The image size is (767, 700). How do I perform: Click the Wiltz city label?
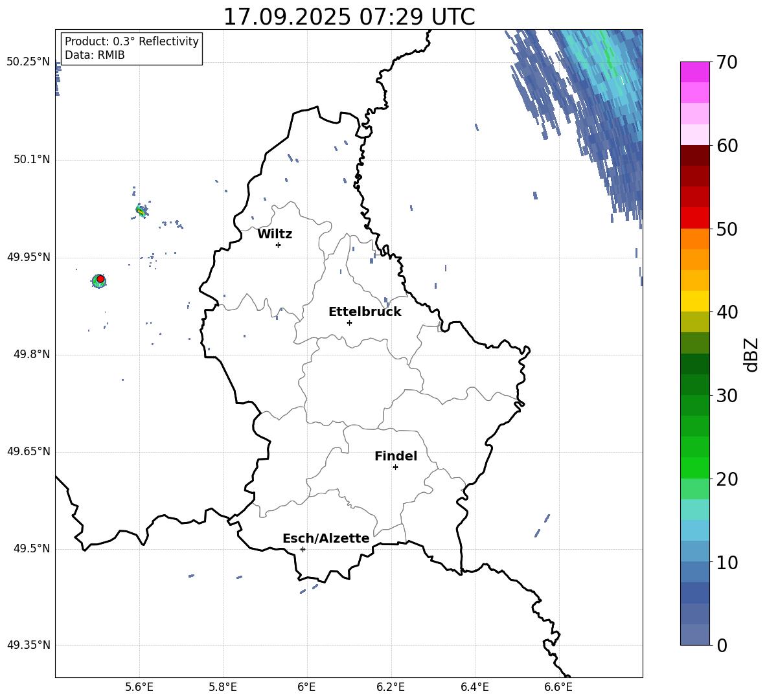pos(275,234)
